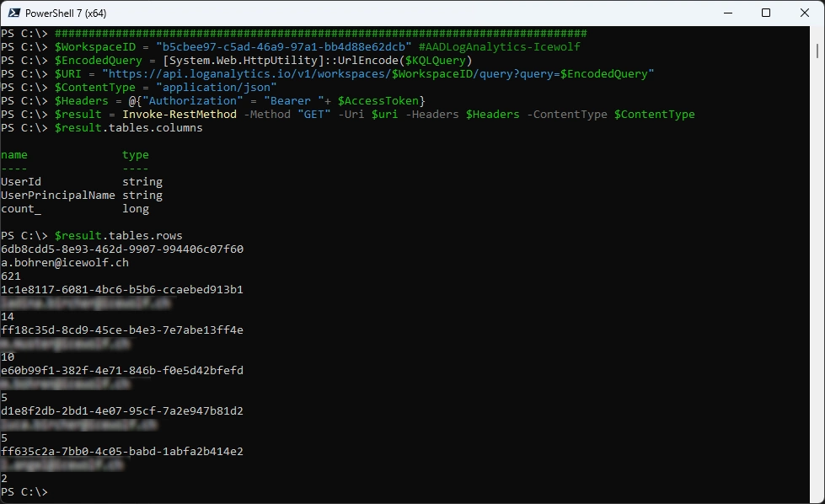Click the #AADLogAnalytics-Icewolf comment
The height and width of the screenshot is (504, 825).
pos(499,47)
